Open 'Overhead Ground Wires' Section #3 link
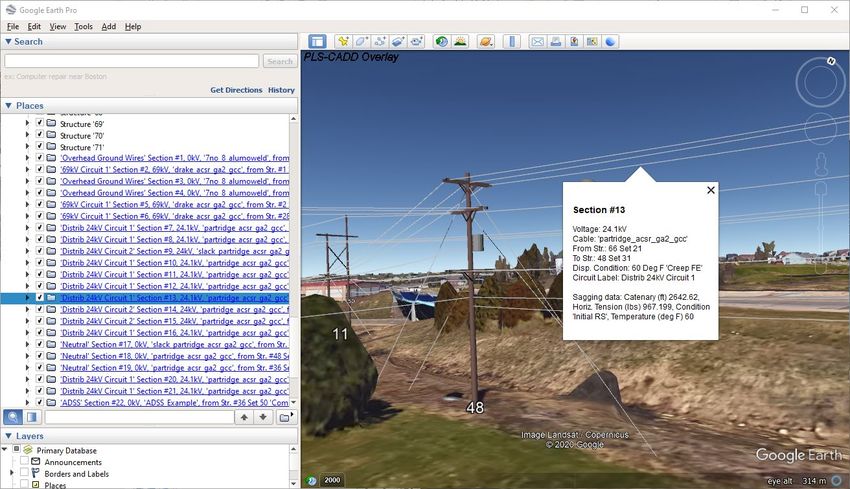The width and height of the screenshot is (850, 489). (175, 181)
